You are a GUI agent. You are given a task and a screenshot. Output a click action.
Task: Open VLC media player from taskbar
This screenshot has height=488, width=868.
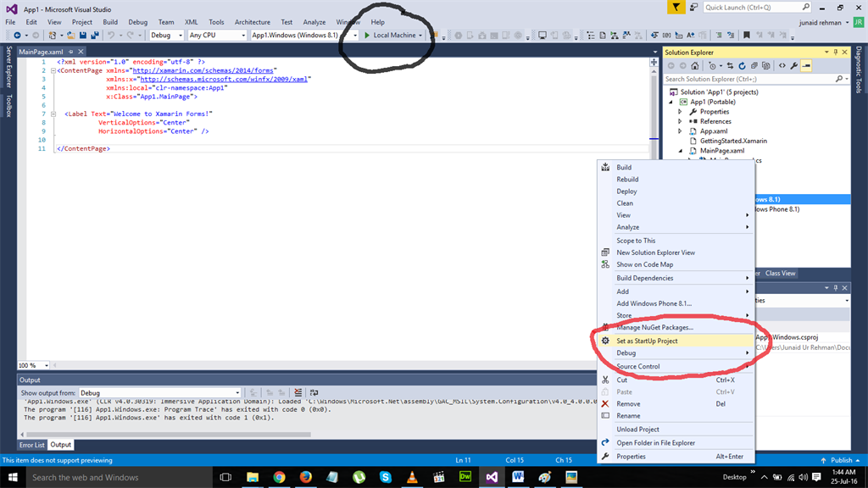click(x=412, y=477)
